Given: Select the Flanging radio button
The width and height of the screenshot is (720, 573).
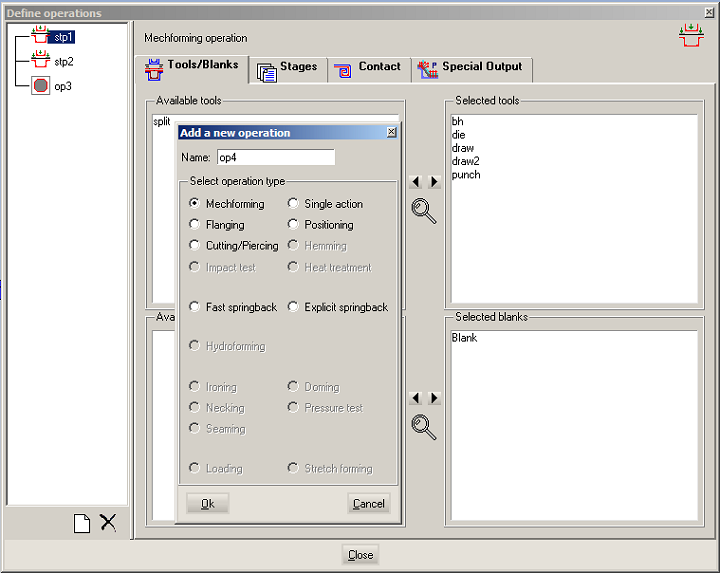Looking at the screenshot, I should [195, 225].
